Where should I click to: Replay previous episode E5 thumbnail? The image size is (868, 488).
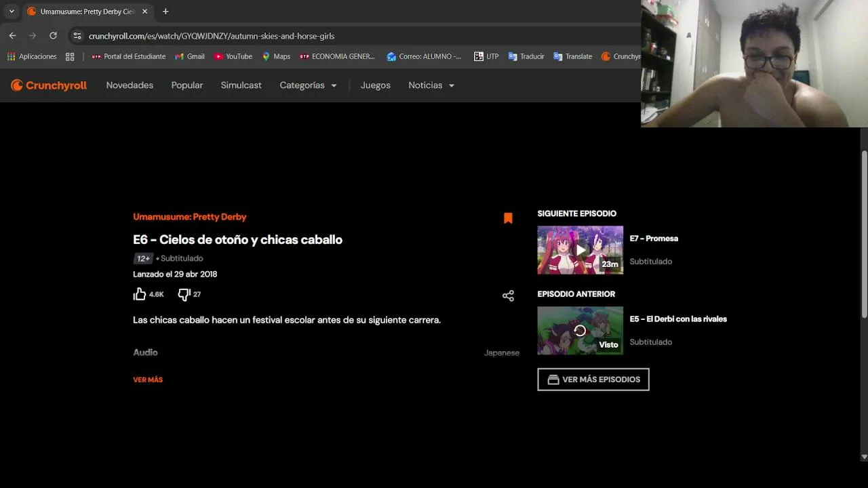coord(580,331)
